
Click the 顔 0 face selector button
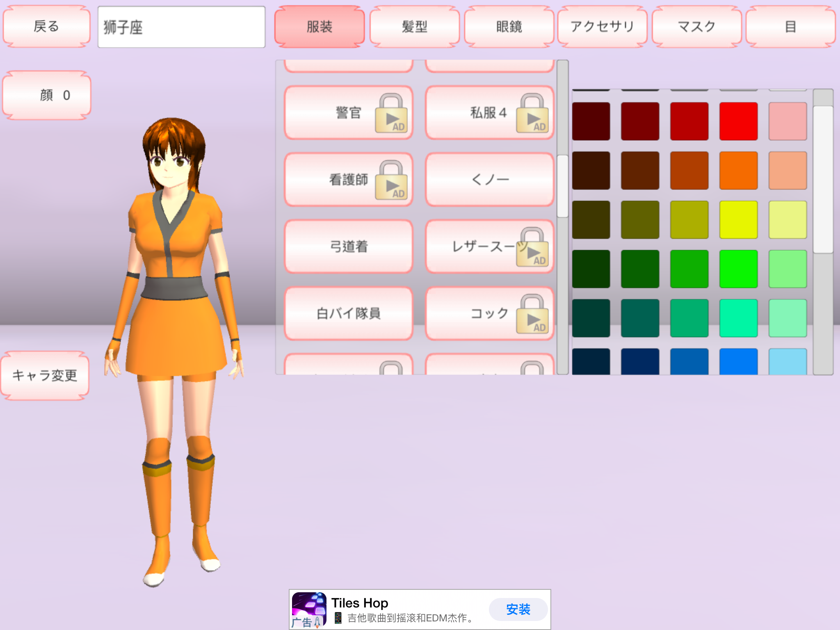point(47,95)
